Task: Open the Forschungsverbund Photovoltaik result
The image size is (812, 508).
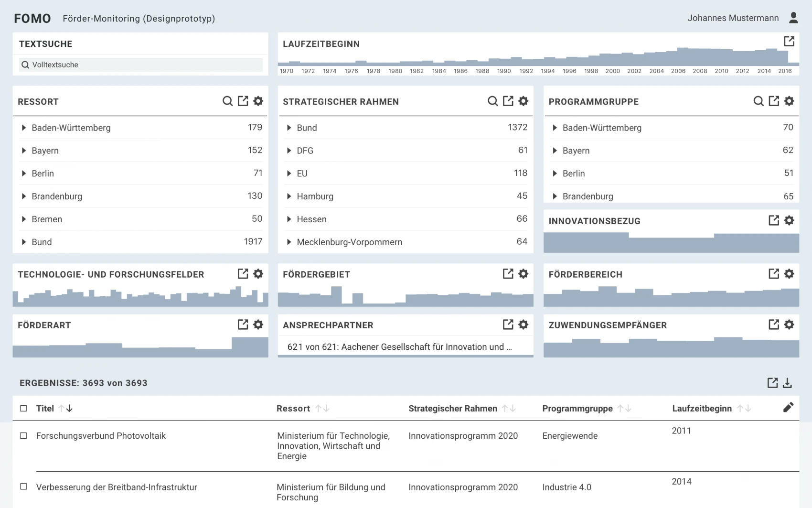Action: point(101,436)
